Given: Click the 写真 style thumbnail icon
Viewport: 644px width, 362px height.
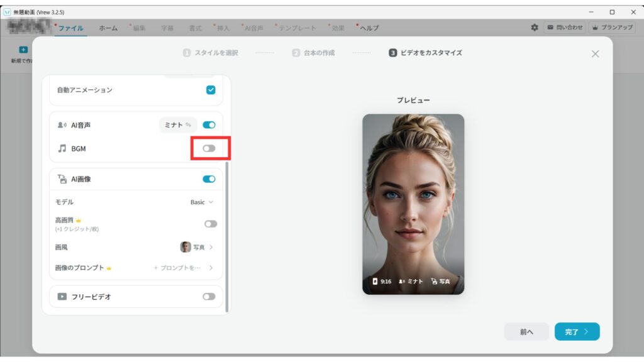Looking at the screenshot, I should (x=186, y=247).
